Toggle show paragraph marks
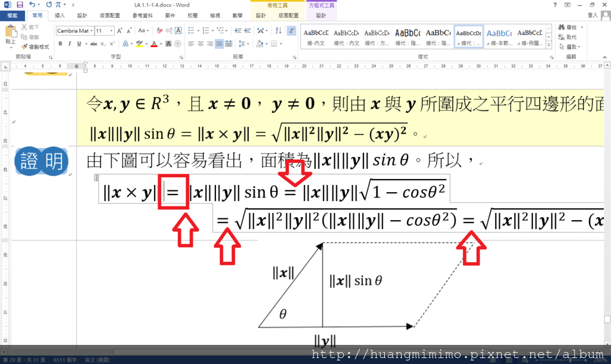The height and width of the screenshot is (364, 611). [x=291, y=31]
